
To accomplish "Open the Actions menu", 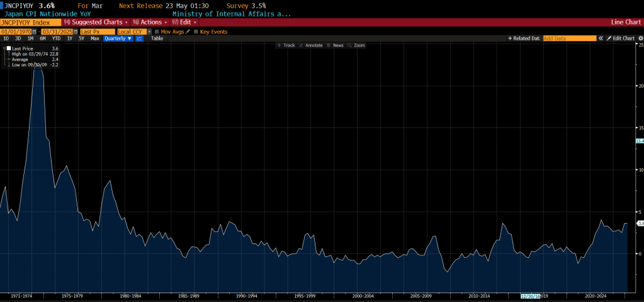I will [x=149, y=22].
